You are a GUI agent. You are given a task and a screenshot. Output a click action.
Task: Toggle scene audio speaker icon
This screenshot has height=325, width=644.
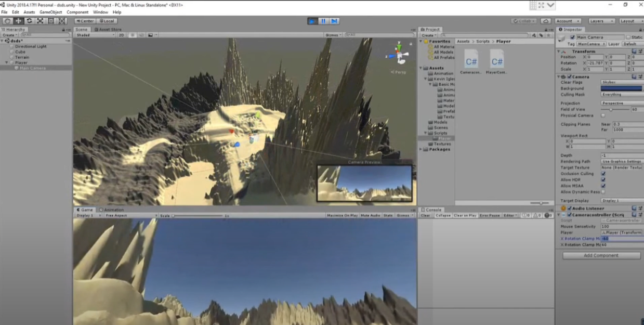coord(141,35)
